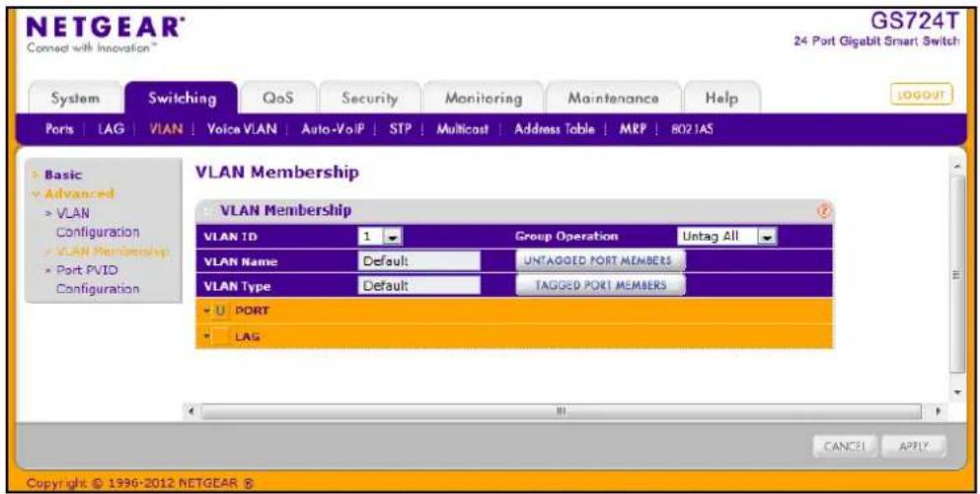The image size is (980, 494).
Task: Switch to the System tab
Action: 75,98
